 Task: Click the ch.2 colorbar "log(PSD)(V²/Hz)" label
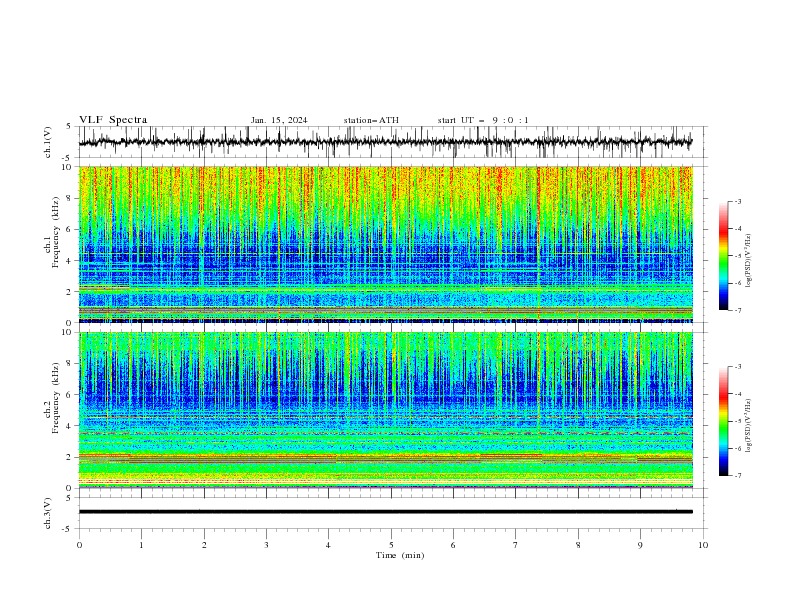click(749, 425)
